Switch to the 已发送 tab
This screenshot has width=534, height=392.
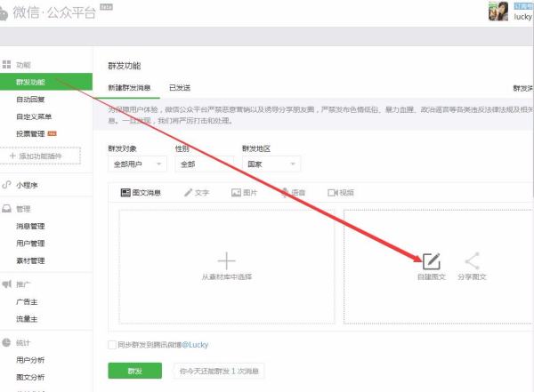pyautogui.click(x=180, y=88)
